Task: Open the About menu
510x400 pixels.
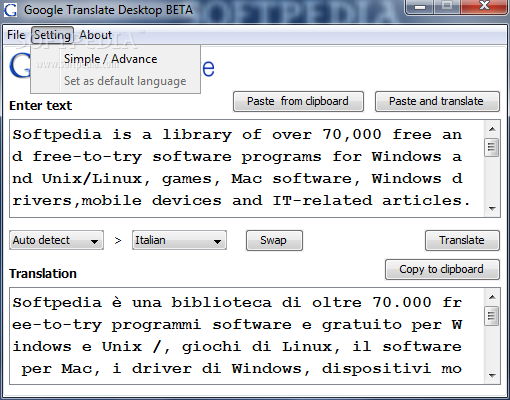Action: pos(95,35)
